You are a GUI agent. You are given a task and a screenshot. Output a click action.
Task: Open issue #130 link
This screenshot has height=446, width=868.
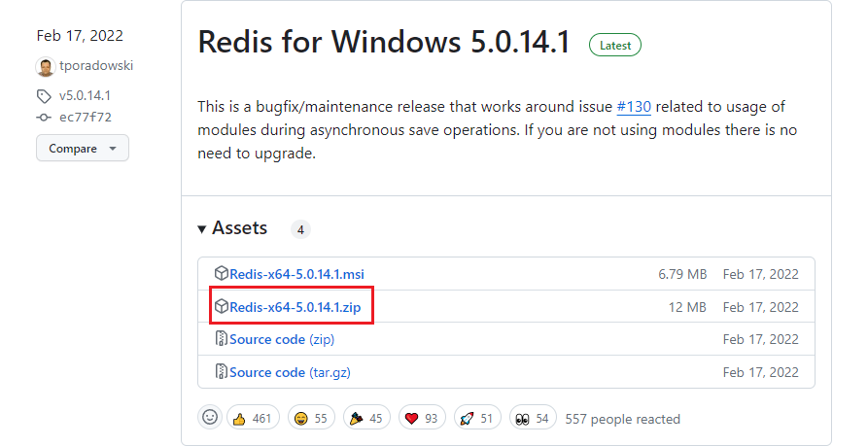point(633,106)
